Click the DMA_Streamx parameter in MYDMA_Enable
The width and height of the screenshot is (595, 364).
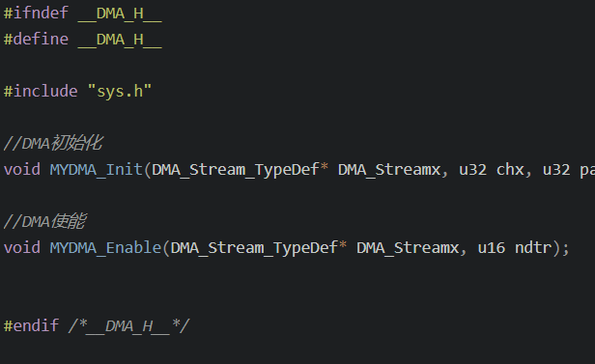point(408,248)
